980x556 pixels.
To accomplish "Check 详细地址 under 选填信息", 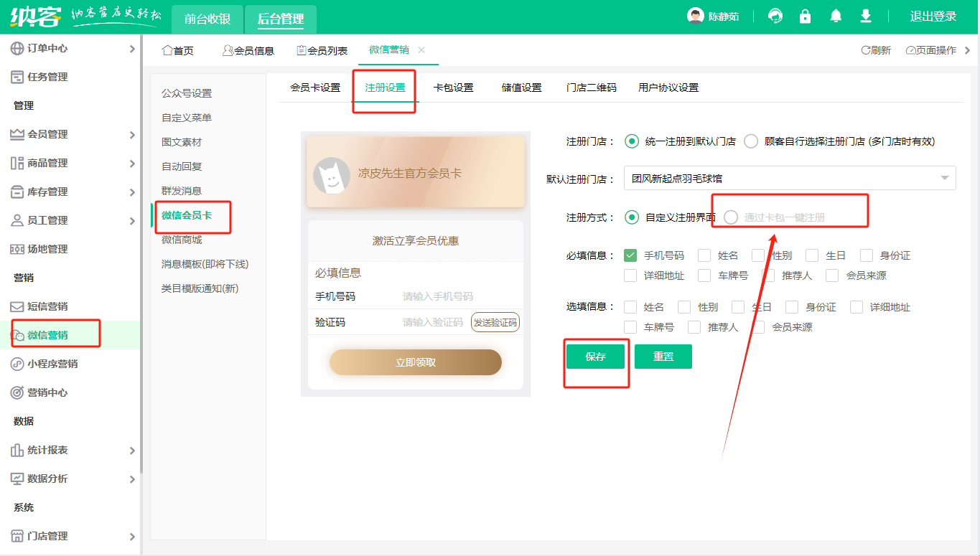I will tap(857, 307).
